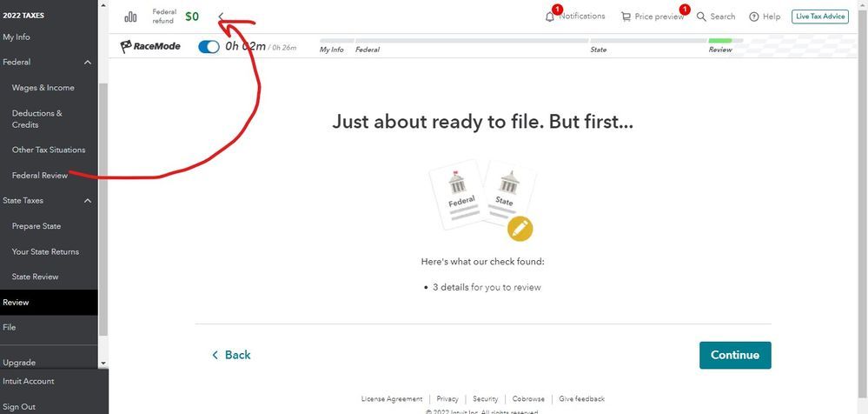Click the yellow pencil edit badge
This screenshot has width=868, height=414.
(520, 229)
